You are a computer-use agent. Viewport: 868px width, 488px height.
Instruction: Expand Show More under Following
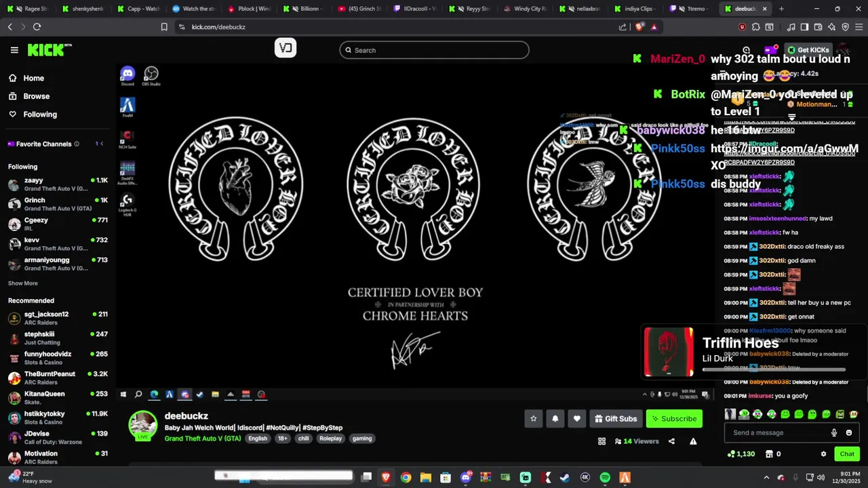pos(23,283)
